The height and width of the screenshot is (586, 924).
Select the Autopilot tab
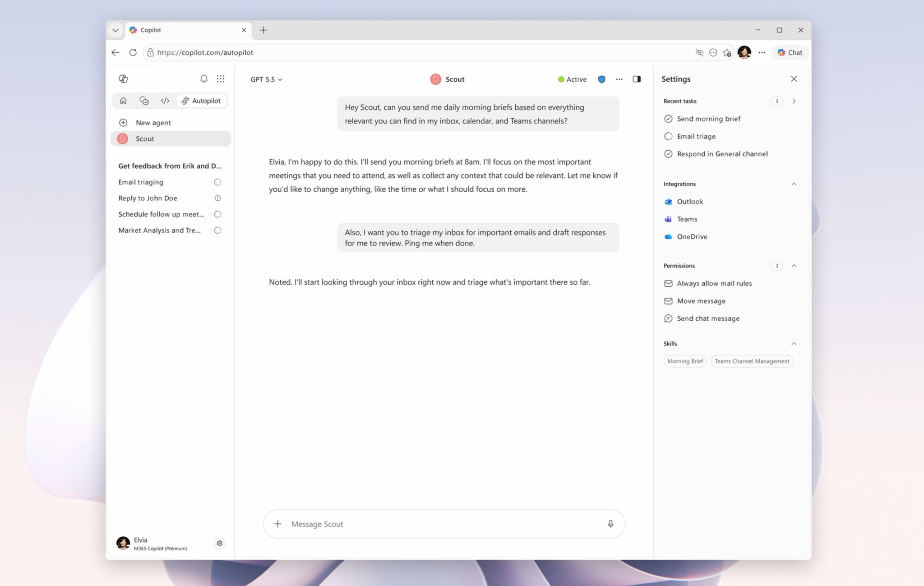201,101
